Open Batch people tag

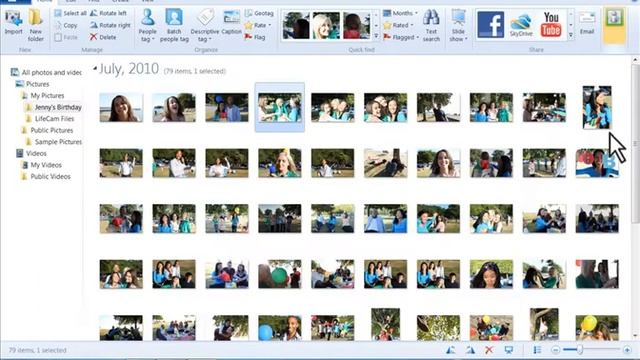174,25
